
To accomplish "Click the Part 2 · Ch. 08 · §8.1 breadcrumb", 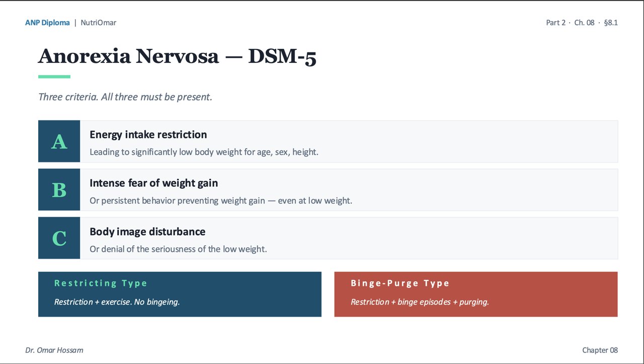I will (582, 23).
